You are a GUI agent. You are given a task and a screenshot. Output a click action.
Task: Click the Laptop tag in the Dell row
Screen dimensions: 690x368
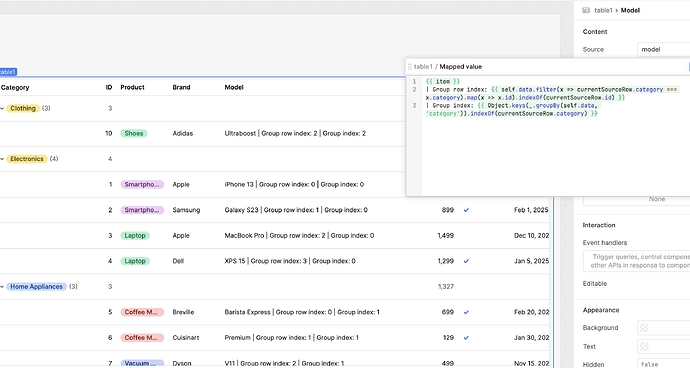point(135,261)
